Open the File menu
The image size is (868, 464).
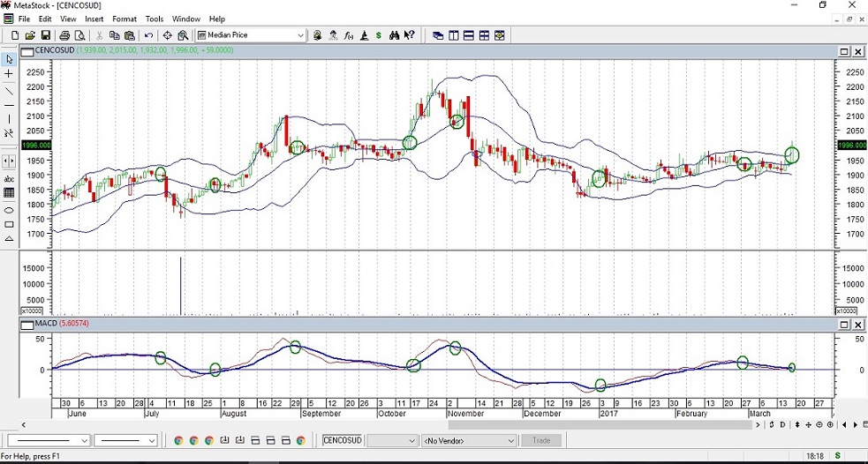point(24,19)
